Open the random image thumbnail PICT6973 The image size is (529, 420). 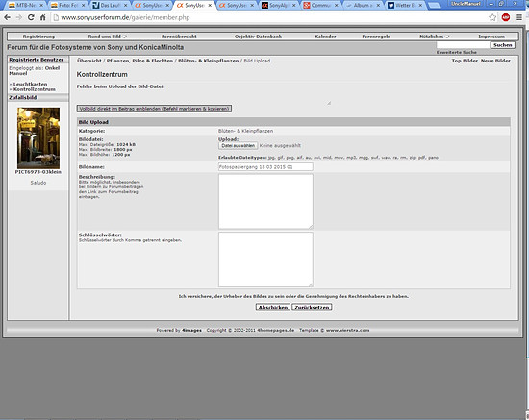pos(38,138)
